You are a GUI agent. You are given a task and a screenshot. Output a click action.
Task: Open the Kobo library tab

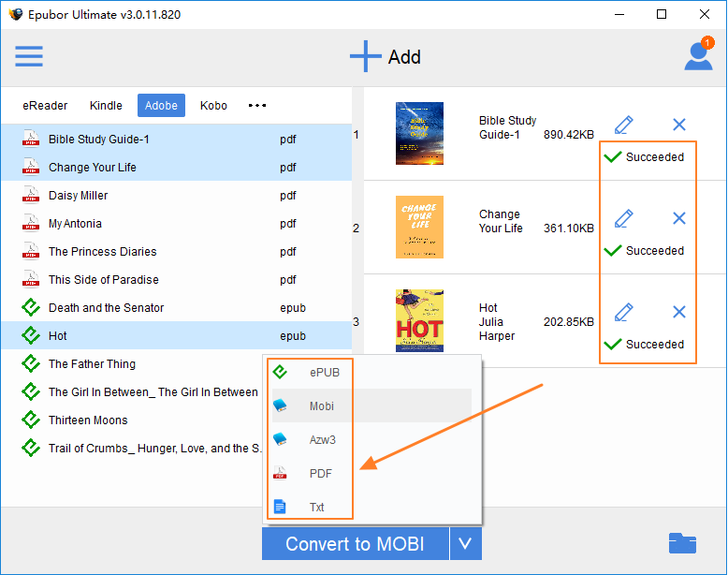coord(213,106)
